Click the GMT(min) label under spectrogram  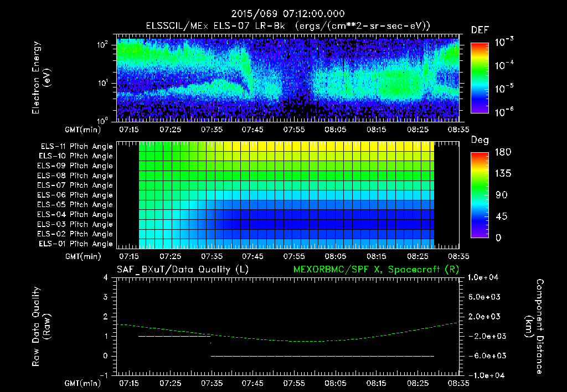83,130
